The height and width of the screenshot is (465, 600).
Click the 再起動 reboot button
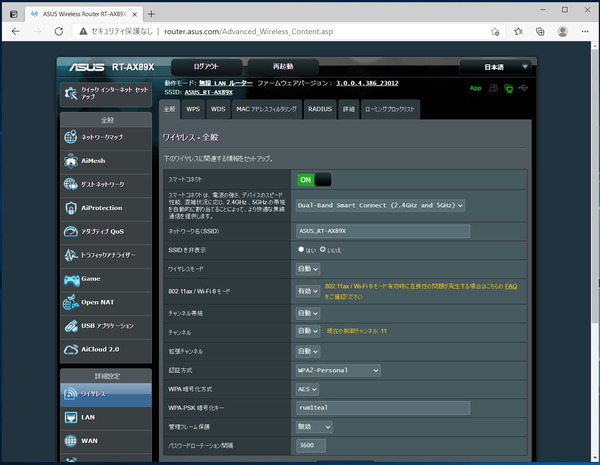283,67
